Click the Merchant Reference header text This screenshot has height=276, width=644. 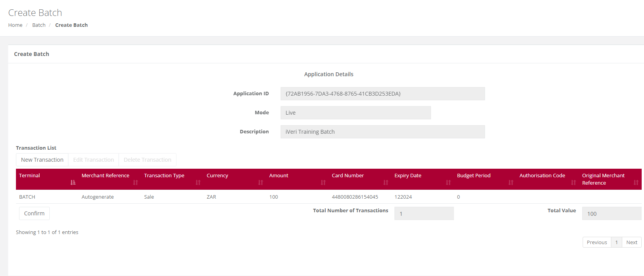(105, 175)
